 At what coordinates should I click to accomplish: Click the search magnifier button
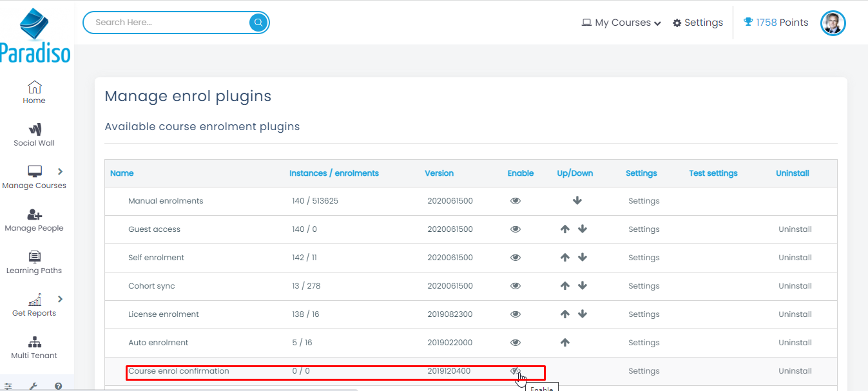258,23
